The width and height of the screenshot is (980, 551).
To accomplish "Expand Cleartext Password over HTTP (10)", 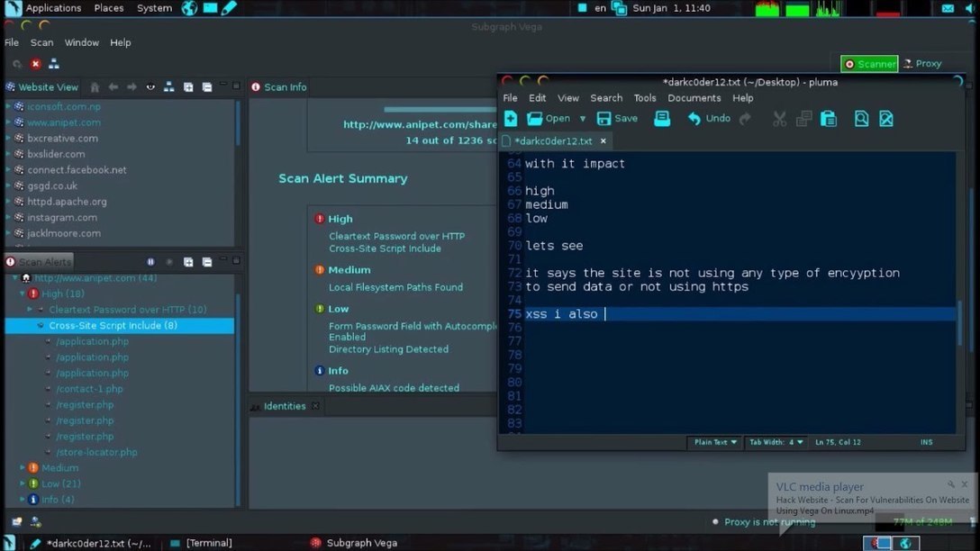I will click(30, 310).
